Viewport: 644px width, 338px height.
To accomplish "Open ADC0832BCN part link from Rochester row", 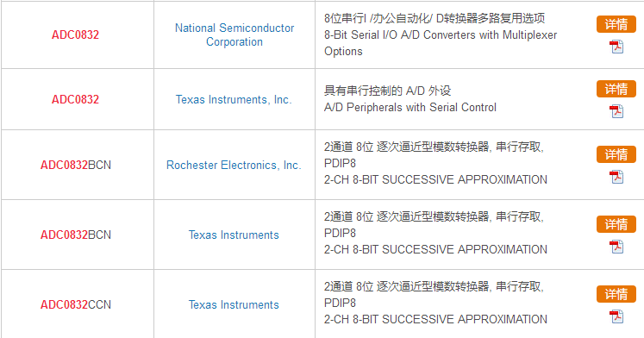I will click(x=76, y=165).
